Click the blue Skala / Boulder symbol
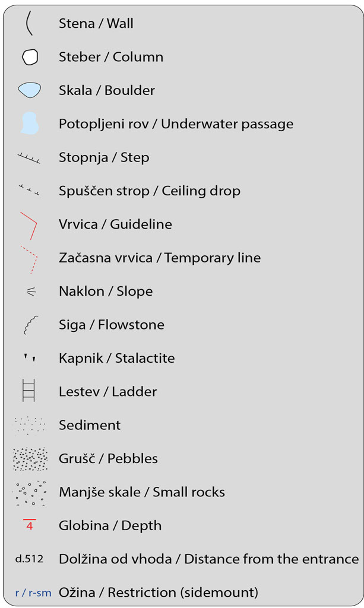Screen dimensions: 364x608 point(30,90)
